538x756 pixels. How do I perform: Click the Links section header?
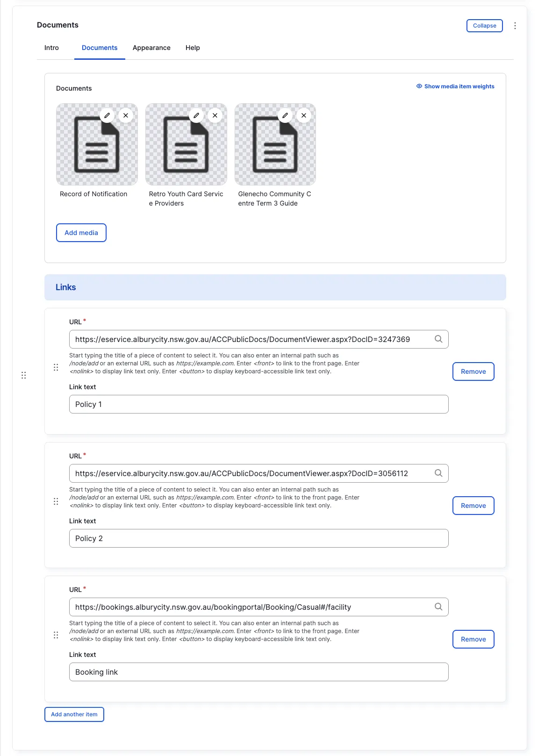(x=275, y=287)
